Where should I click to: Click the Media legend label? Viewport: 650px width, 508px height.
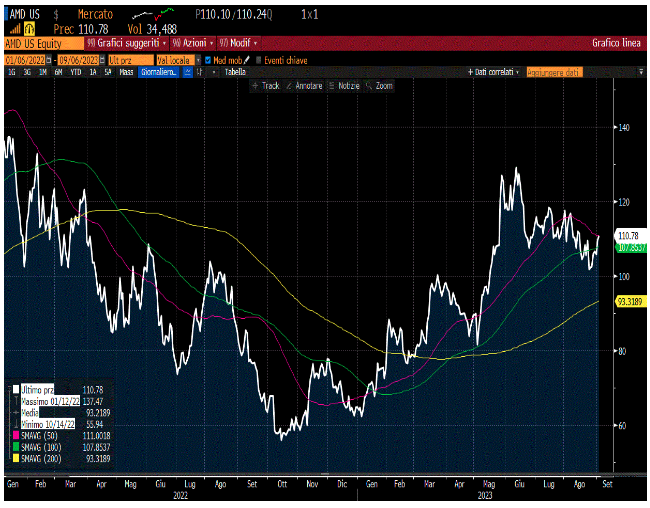(x=30, y=413)
